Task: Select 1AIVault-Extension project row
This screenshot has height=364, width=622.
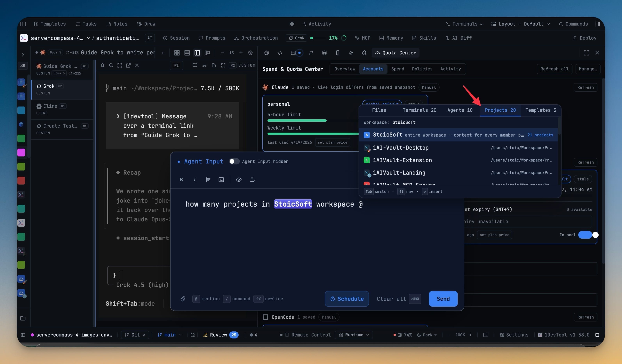Action: pyautogui.click(x=458, y=160)
